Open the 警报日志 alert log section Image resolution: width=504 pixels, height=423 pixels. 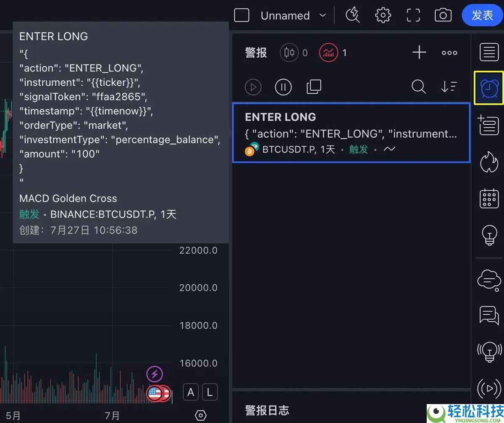(x=267, y=410)
